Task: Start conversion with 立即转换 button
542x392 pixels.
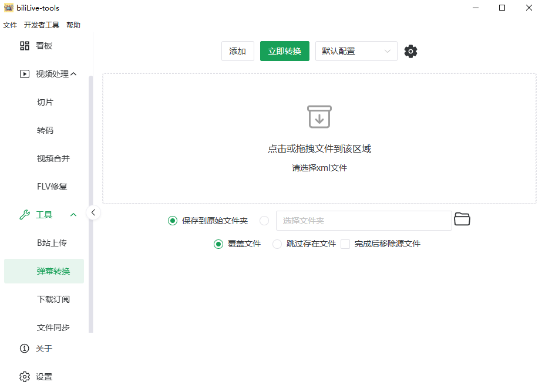Action: 284,51
